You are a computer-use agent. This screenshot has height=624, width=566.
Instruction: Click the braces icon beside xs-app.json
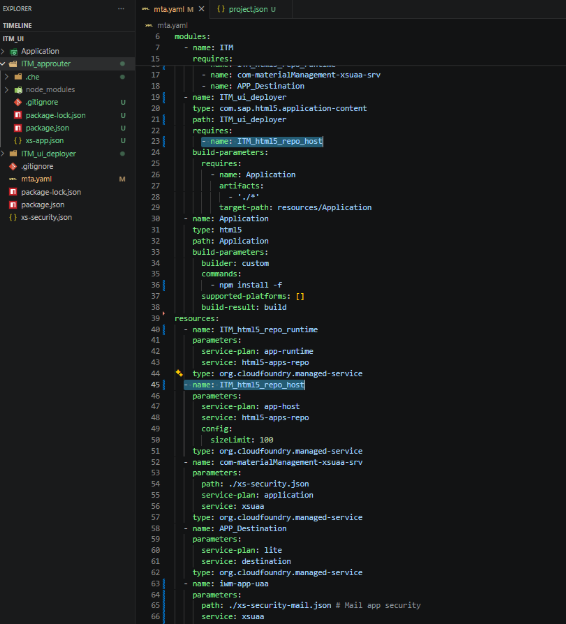18,140
